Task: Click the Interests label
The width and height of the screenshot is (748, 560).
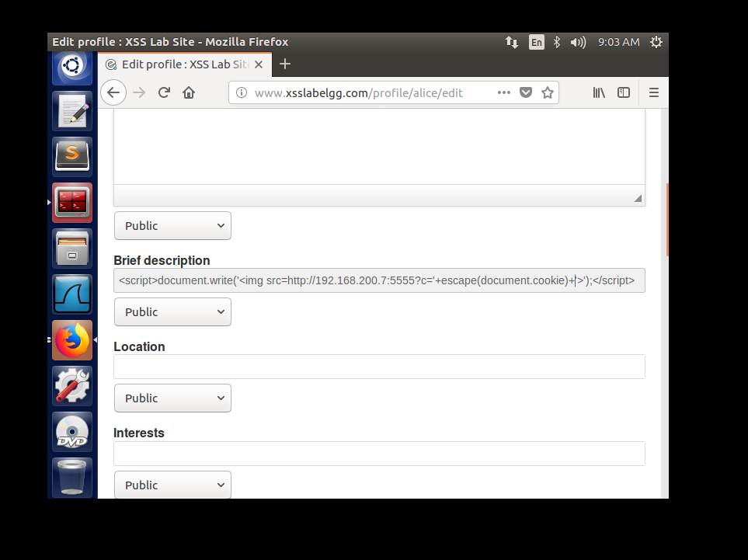Action: pos(139,433)
